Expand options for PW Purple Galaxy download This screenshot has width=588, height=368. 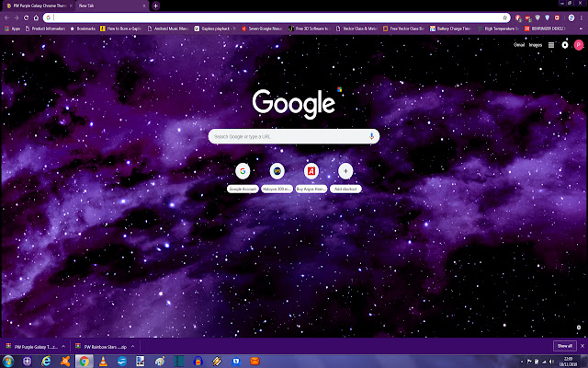pyautogui.click(x=63, y=347)
